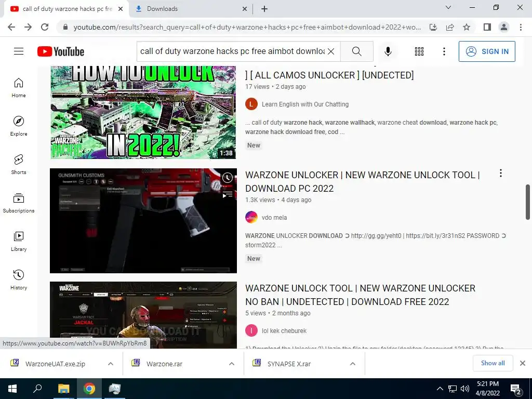Viewport: 532px width, 399px height.
Task: Clear the search box with the X icon
Action: tap(331, 51)
